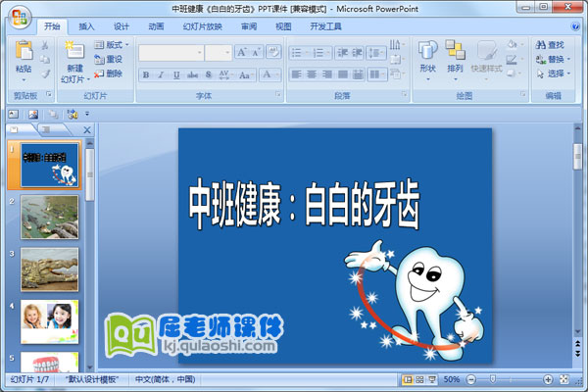Click the increase indent icon

coord(357,53)
